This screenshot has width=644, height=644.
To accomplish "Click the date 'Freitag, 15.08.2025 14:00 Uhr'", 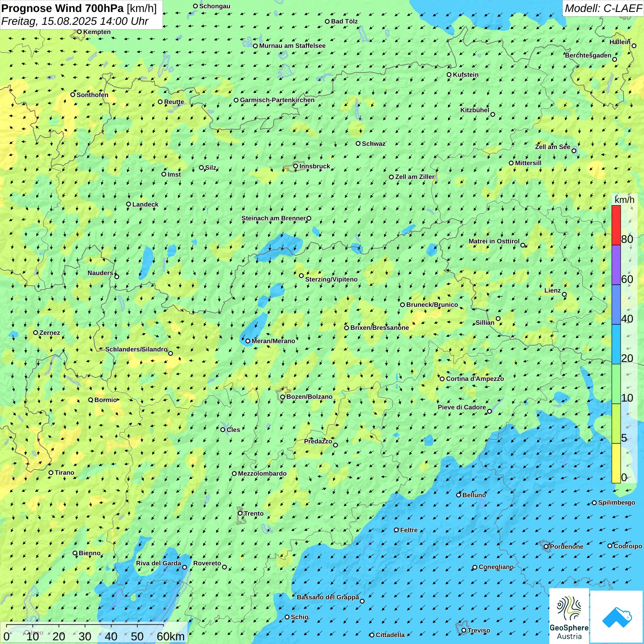I will [x=75, y=21].
